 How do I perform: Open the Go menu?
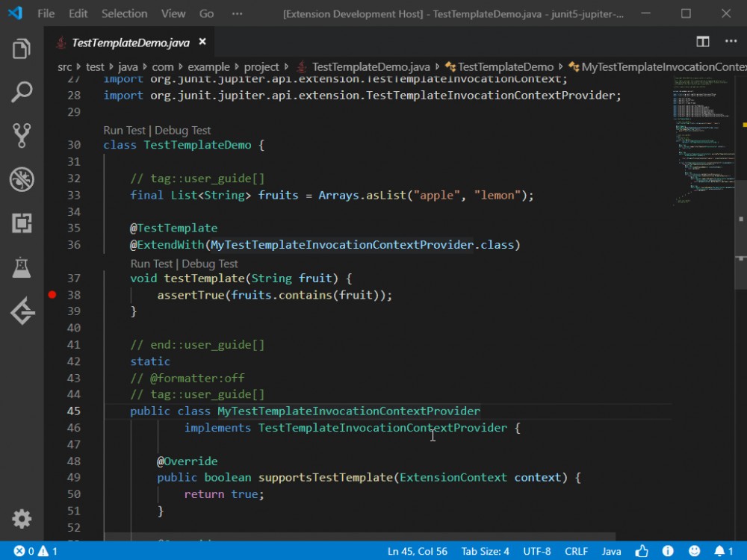click(206, 13)
